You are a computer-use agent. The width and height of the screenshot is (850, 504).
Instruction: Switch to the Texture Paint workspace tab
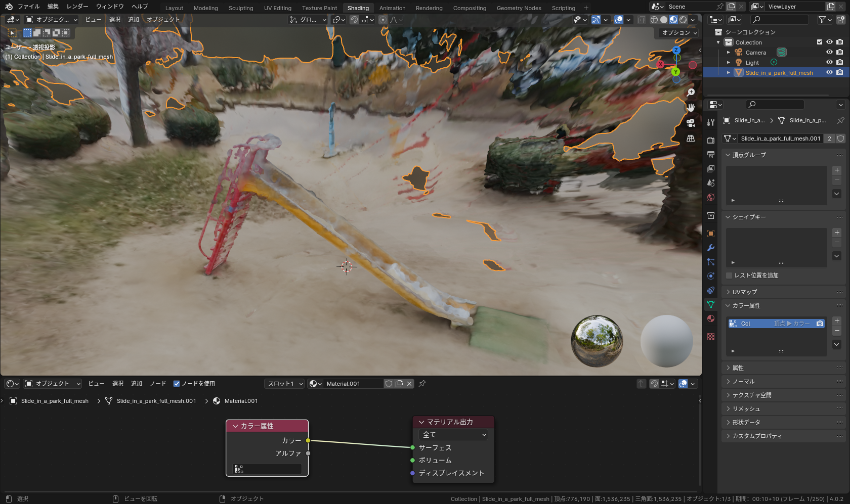[319, 8]
